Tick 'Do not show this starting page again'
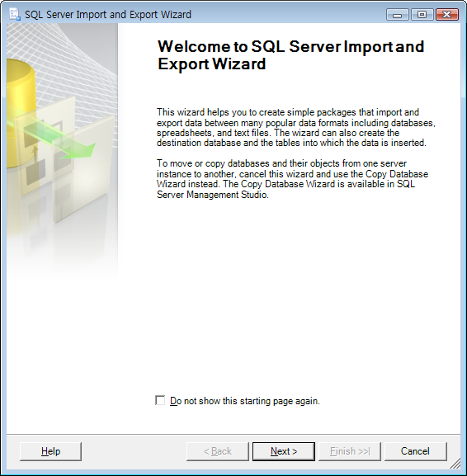Viewport: 467px width, 476px height. tap(160, 400)
